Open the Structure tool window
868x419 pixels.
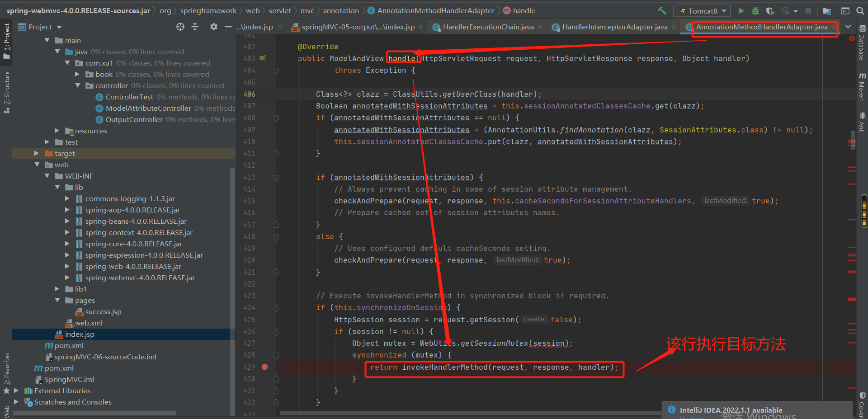(x=6, y=92)
